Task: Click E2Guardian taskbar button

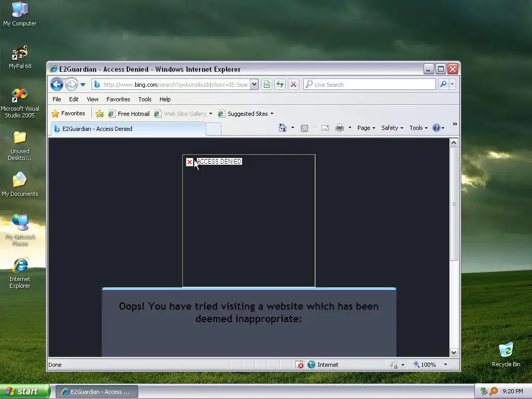Action: [97, 392]
